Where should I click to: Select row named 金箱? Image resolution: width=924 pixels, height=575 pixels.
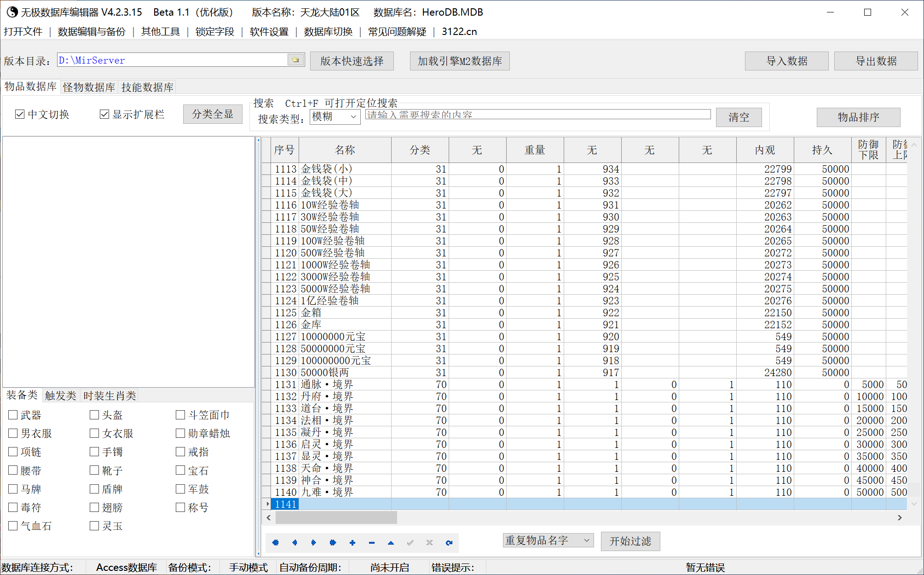[584, 313]
